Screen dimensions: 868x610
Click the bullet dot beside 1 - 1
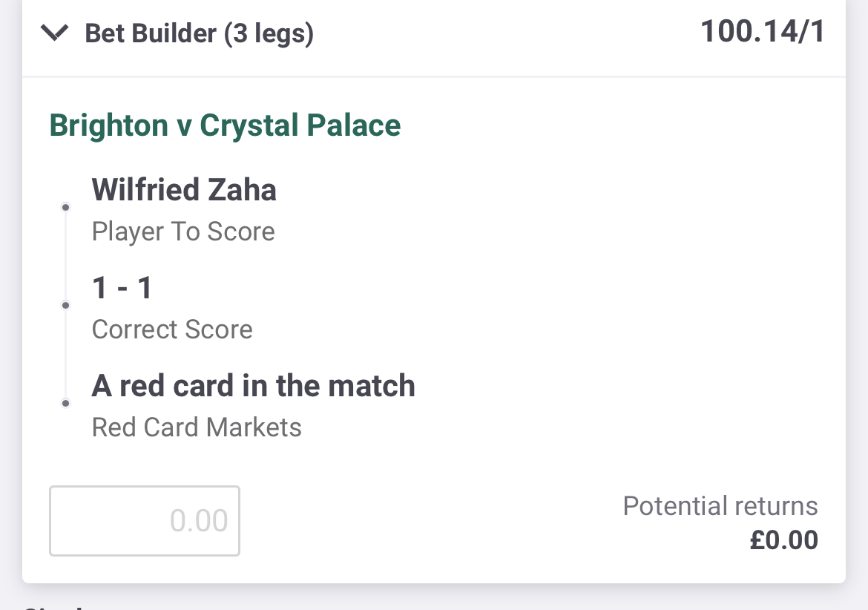(x=65, y=305)
